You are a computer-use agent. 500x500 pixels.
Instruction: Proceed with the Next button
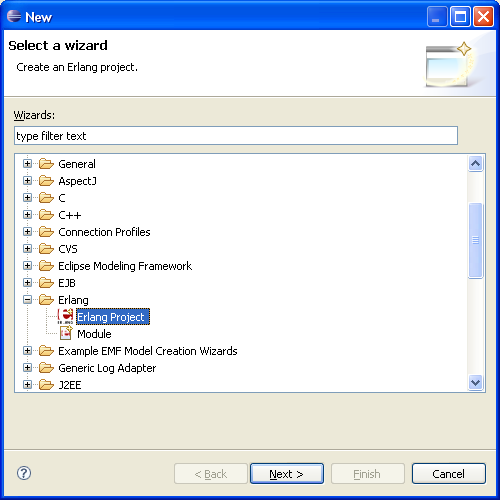pos(287,473)
